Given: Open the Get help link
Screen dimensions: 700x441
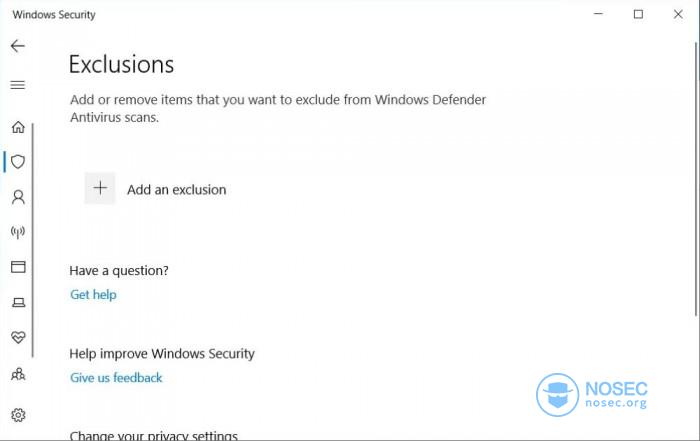Looking at the screenshot, I should point(93,295).
